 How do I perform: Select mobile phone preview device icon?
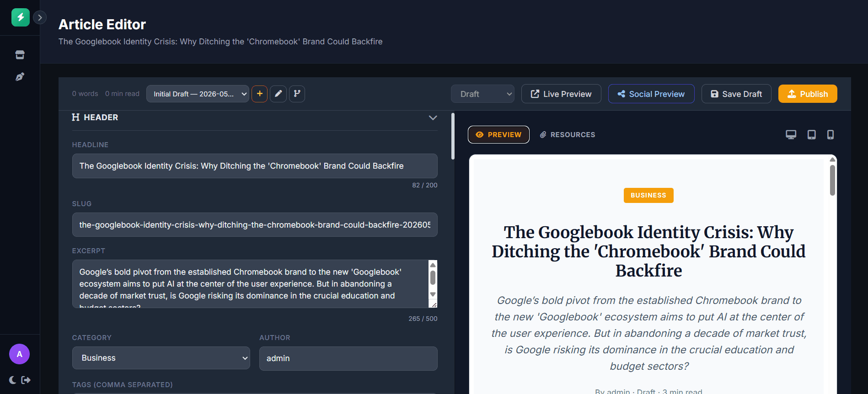tap(830, 135)
